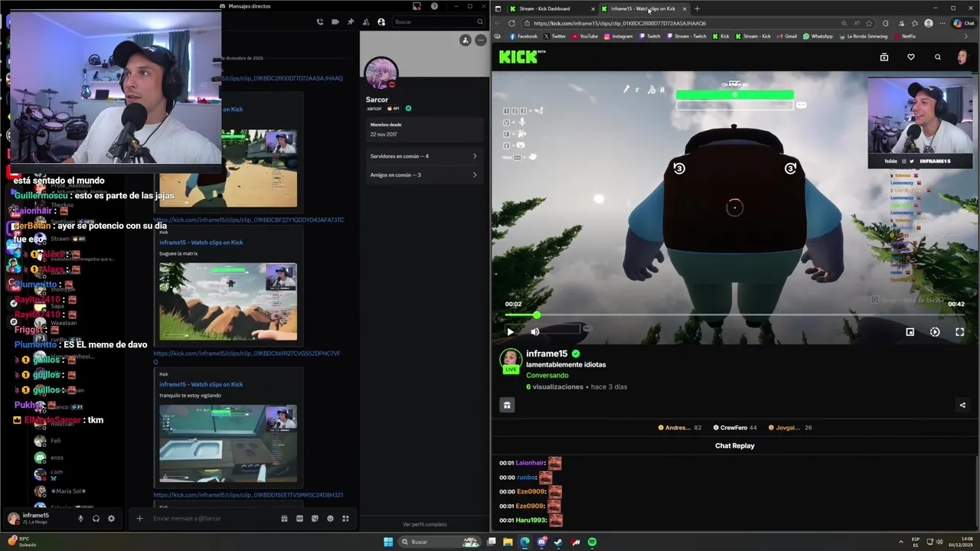Play the Kick clip

[x=510, y=332]
